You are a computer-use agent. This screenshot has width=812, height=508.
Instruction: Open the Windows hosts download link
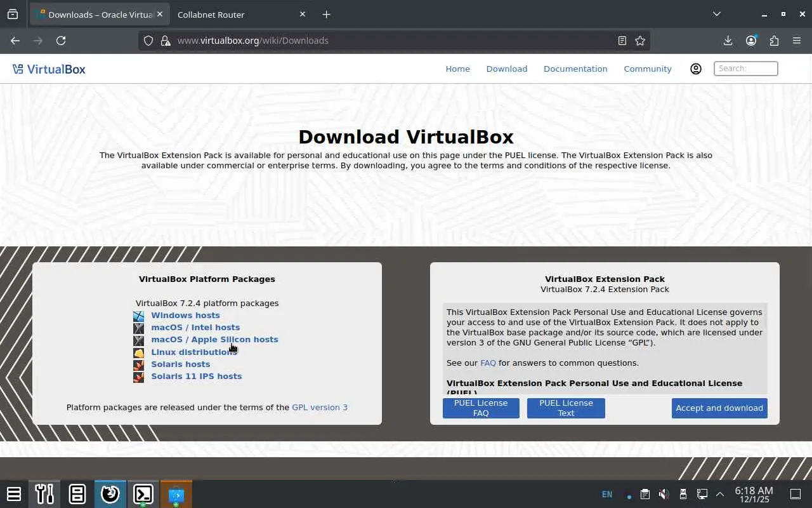click(x=185, y=316)
